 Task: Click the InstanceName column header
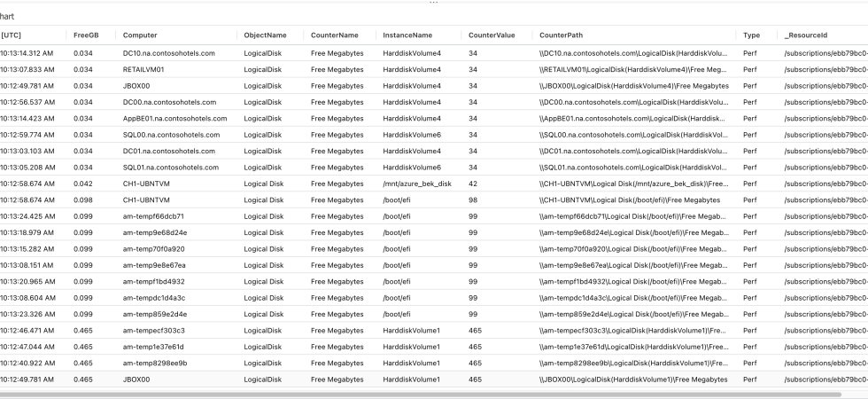[407, 35]
